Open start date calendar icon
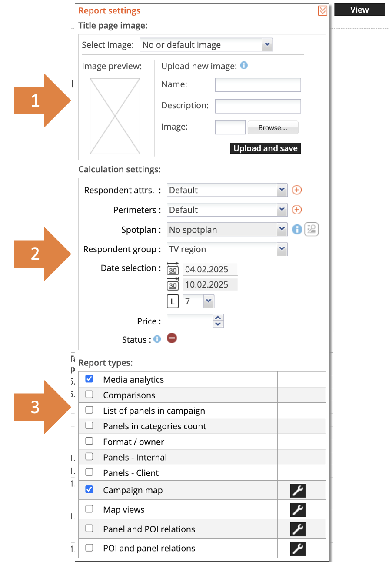This screenshot has width=392, height=562. point(173,269)
